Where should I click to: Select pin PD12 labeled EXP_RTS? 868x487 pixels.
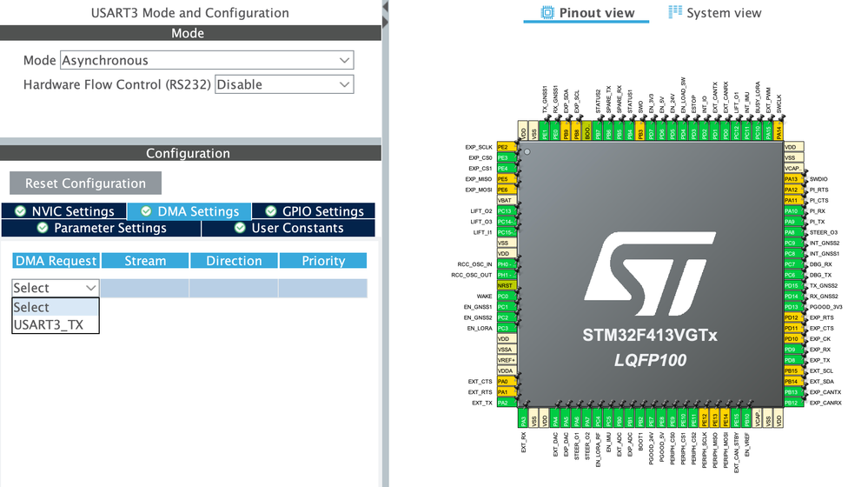coord(793,317)
